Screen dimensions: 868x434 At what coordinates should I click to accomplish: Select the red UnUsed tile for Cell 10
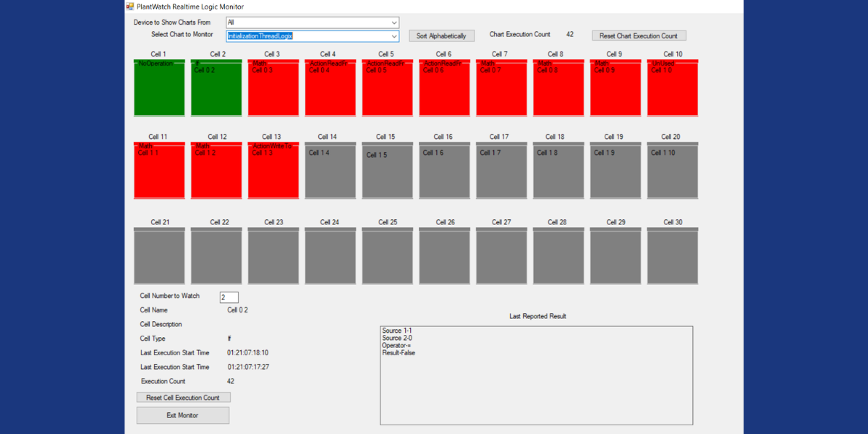tap(672, 88)
